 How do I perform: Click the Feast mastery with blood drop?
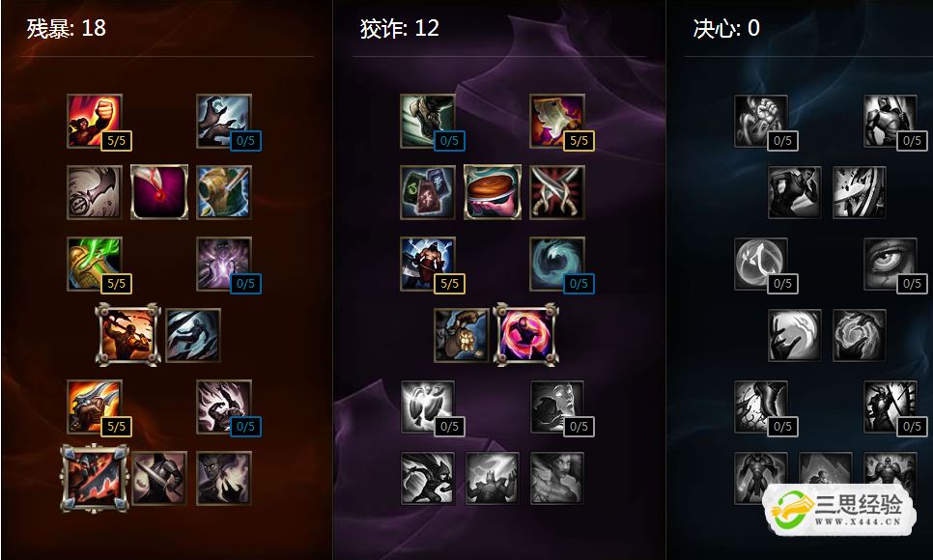(x=159, y=192)
